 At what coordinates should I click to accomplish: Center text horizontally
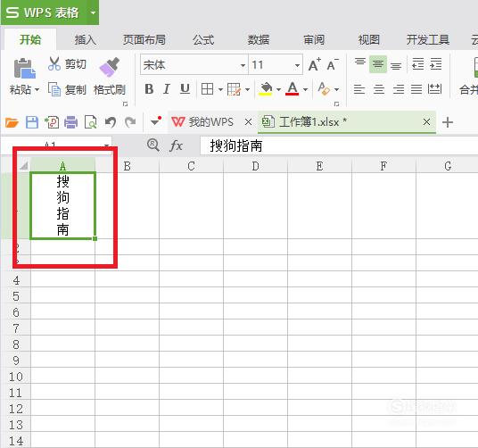click(379, 89)
